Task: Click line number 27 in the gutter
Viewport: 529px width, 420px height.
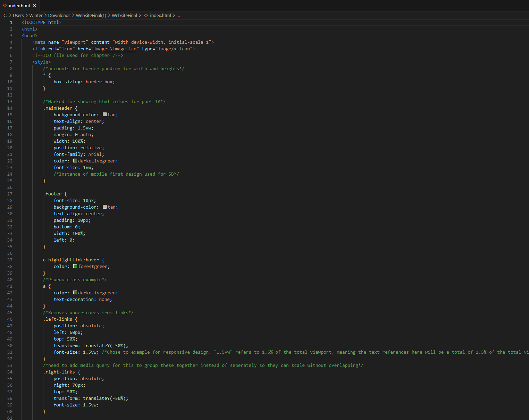Action: (10, 194)
